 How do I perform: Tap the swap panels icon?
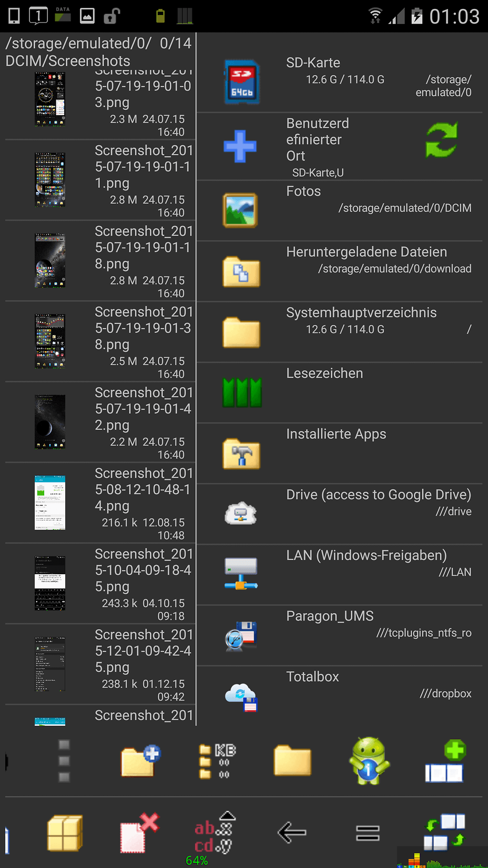pos(445,833)
